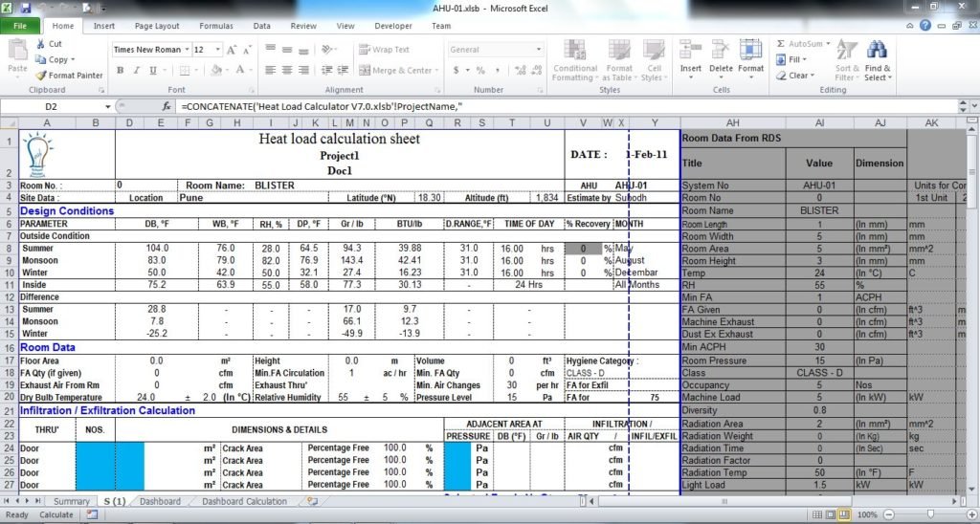Click the Format Painter brush icon
The image size is (980, 524).
pos(41,76)
